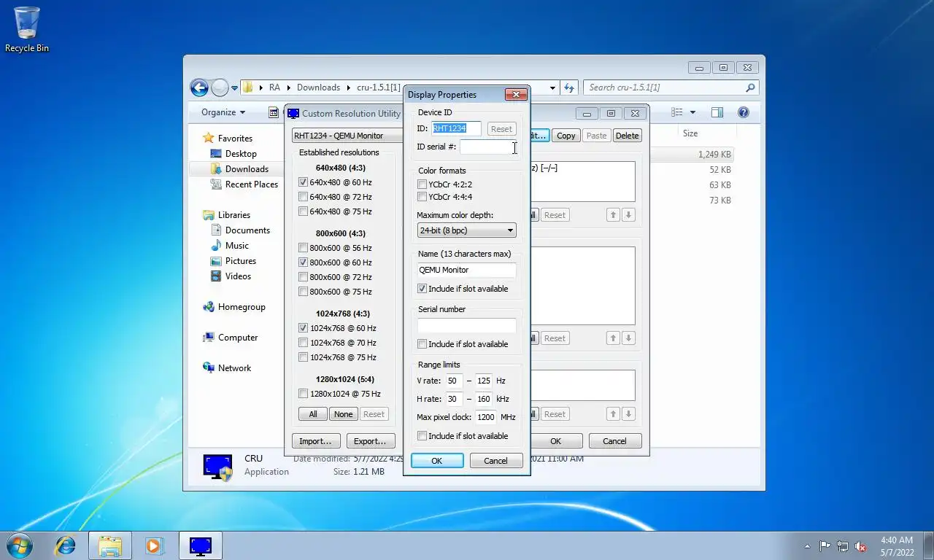Click the QEMU Monitor name field
The image size is (934, 560).
point(466,270)
